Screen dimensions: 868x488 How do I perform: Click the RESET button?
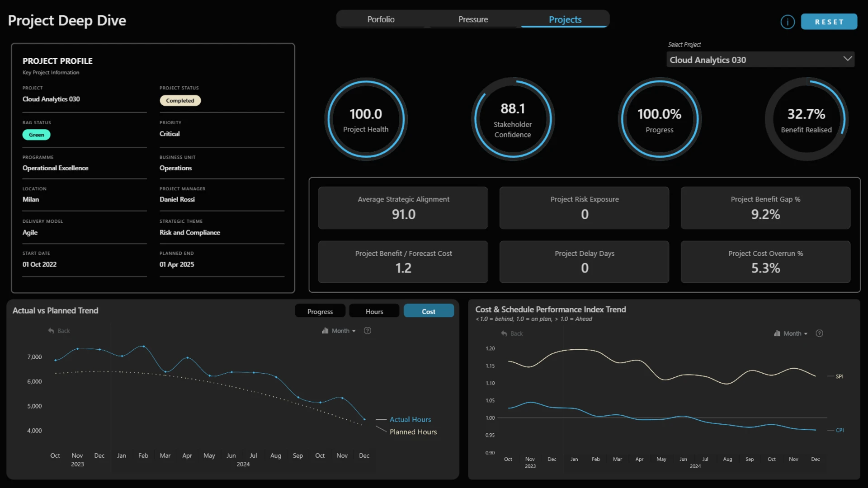tap(829, 22)
